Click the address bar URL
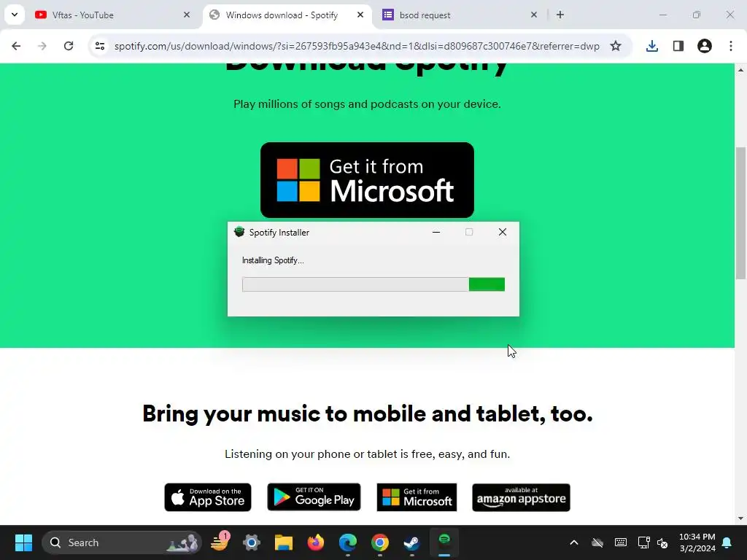Screen dimensions: 747x560 [x=357, y=46]
